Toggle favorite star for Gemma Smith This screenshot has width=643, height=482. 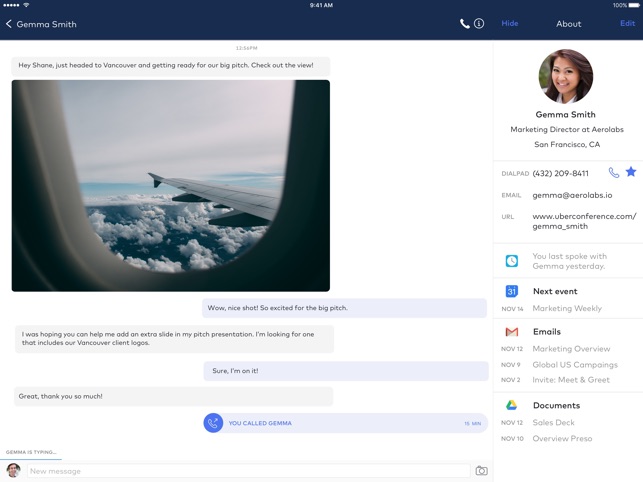tap(631, 171)
